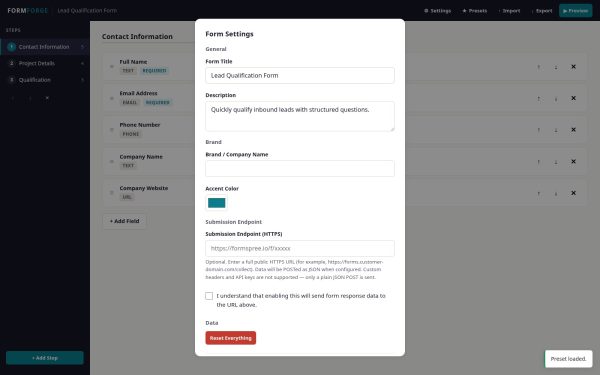This screenshot has width=600, height=375.
Task: Open the Presets menu
Action: 474,11
